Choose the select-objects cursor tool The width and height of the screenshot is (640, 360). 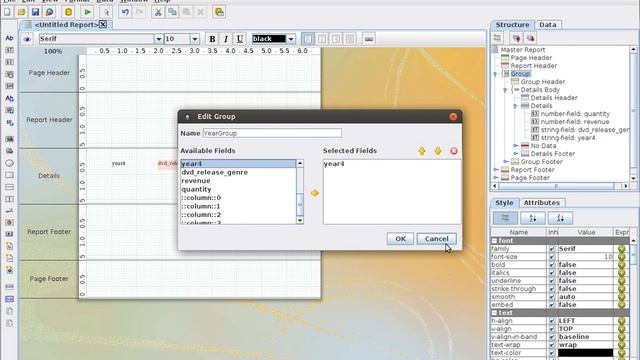[x=106, y=12]
